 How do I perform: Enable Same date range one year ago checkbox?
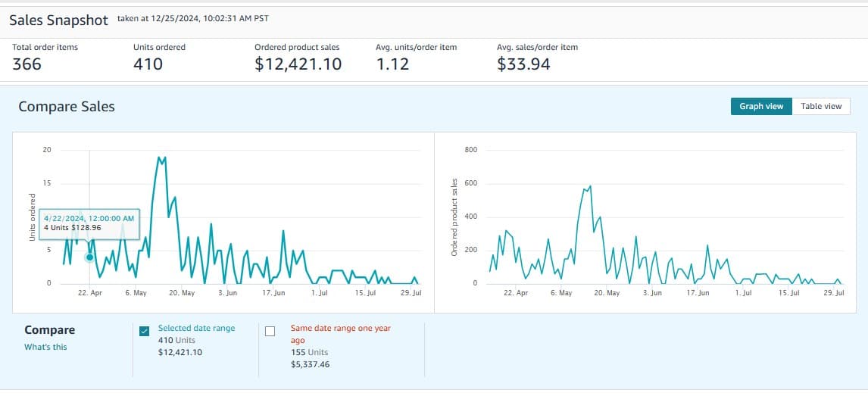pyautogui.click(x=270, y=331)
